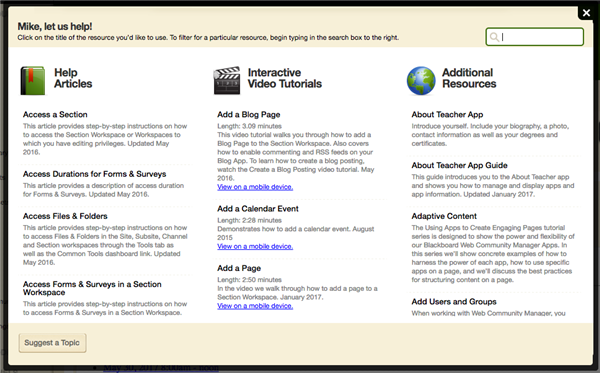Viewport: 600px width, 373px height.
Task: Open the Access Files & Folders article
Action: click(x=65, y=216)
